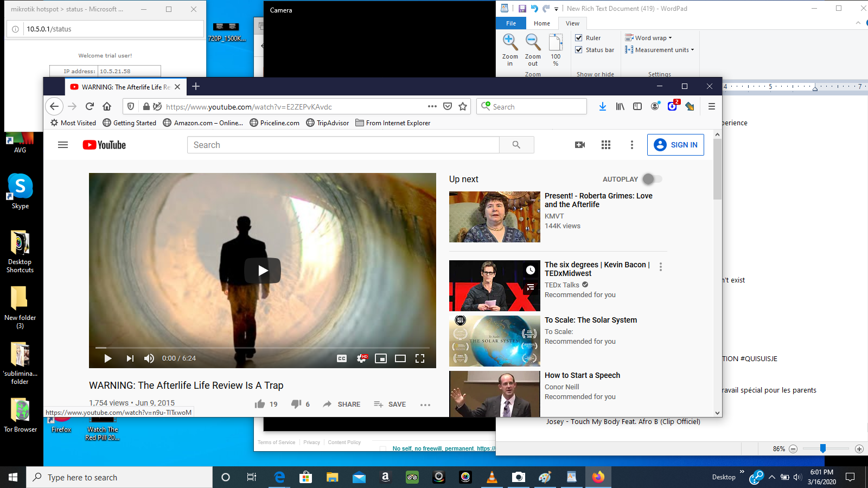The image size is (868, 488).
Task: Select the WARNING: The Afterlife Firefox tab
Action: click(125, 87)
